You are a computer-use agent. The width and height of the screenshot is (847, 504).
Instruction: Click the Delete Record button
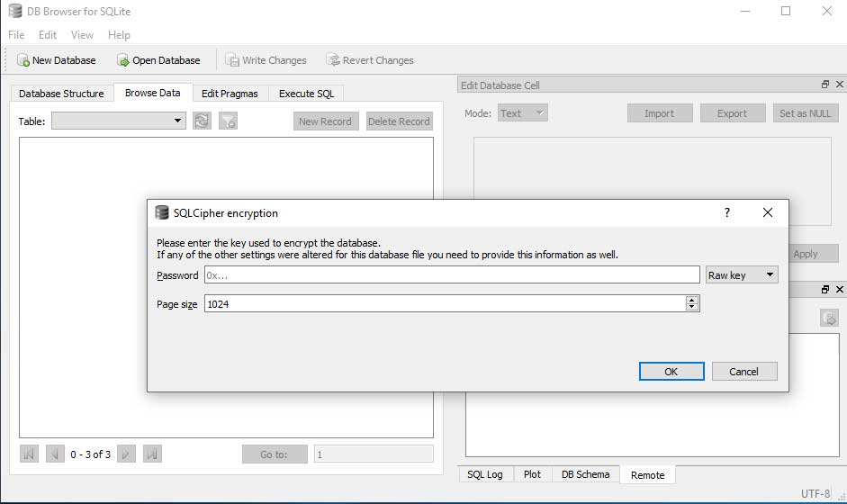tap(399, 121)
